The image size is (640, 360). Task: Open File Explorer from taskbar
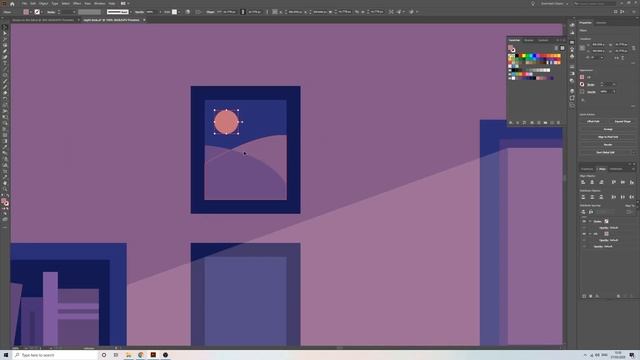(x=129, y=355)
